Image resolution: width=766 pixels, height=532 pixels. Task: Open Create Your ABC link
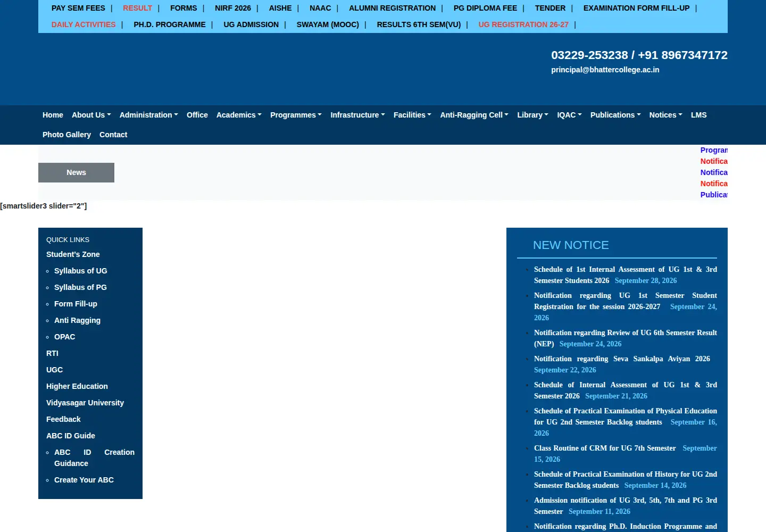click(84, 480)
